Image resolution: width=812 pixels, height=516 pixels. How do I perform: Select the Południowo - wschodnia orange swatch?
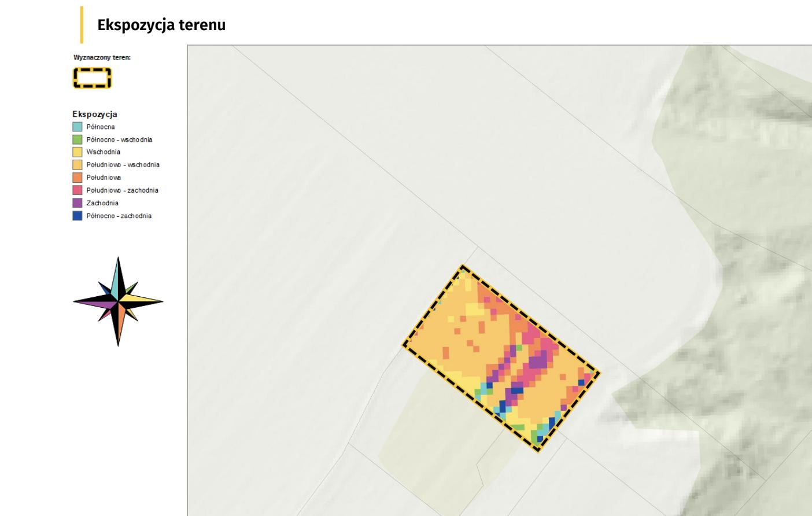pos(77,165)
